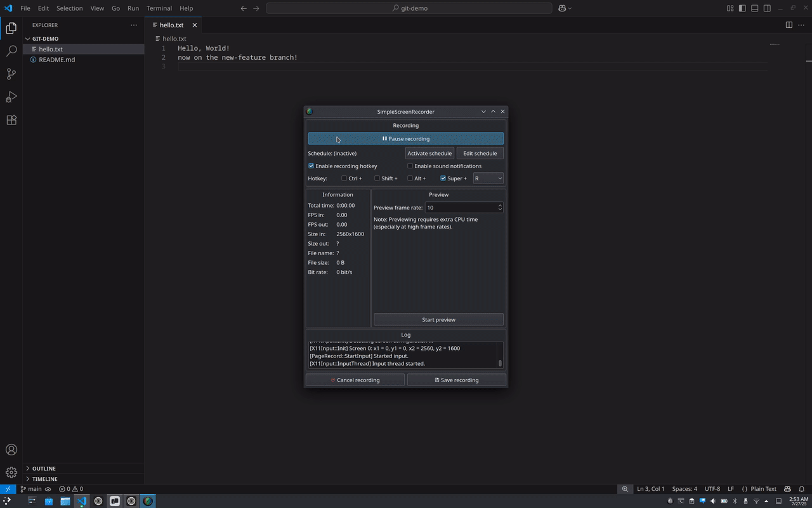Click the Wi-Fi icon in system tray
812x508 pixels.
[756, 501]
